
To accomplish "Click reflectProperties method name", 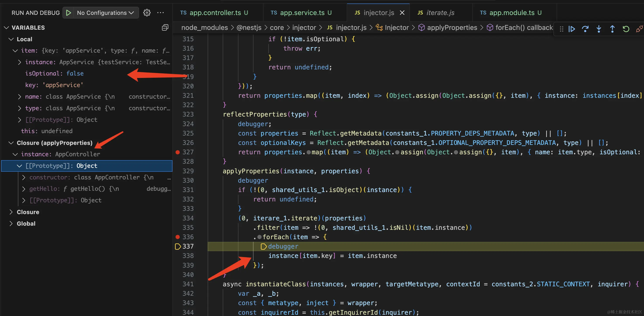I will pos(255,114).
